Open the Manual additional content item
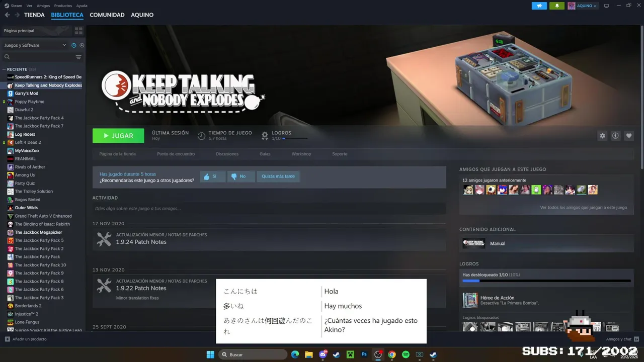Screen dimensions: 644x362 tap(546, 243)
